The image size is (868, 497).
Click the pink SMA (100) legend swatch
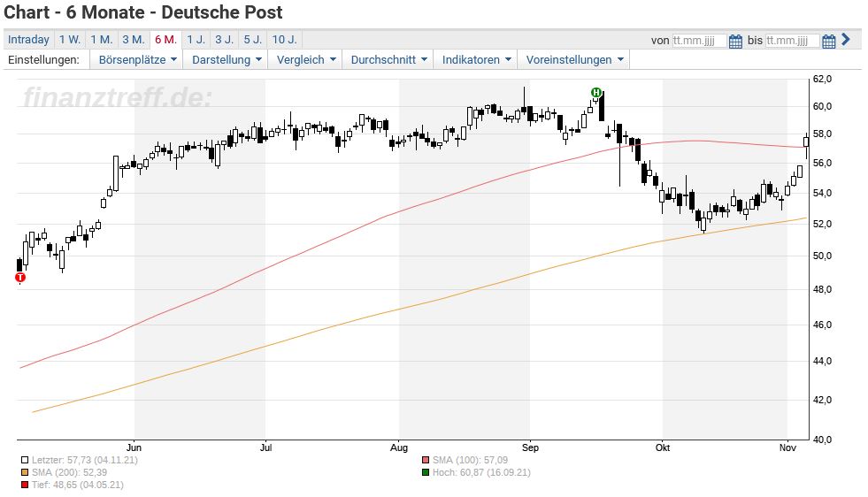point(426,460)
